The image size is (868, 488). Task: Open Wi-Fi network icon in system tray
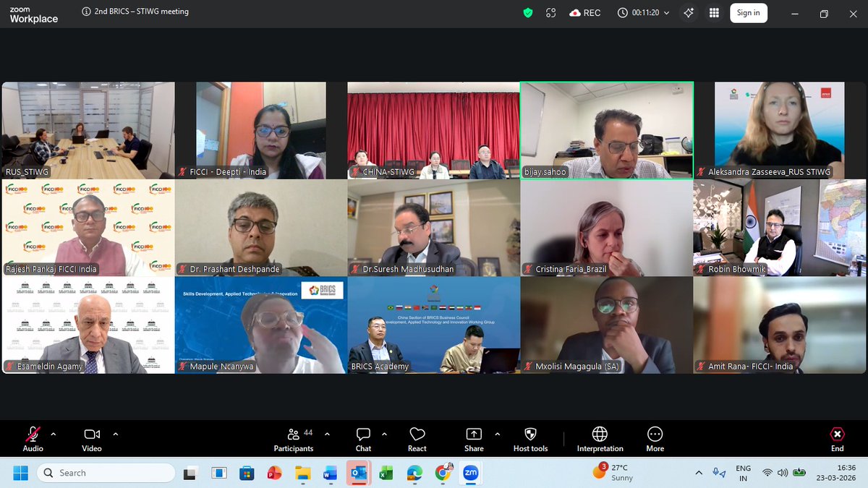click(x=767, y=473)
